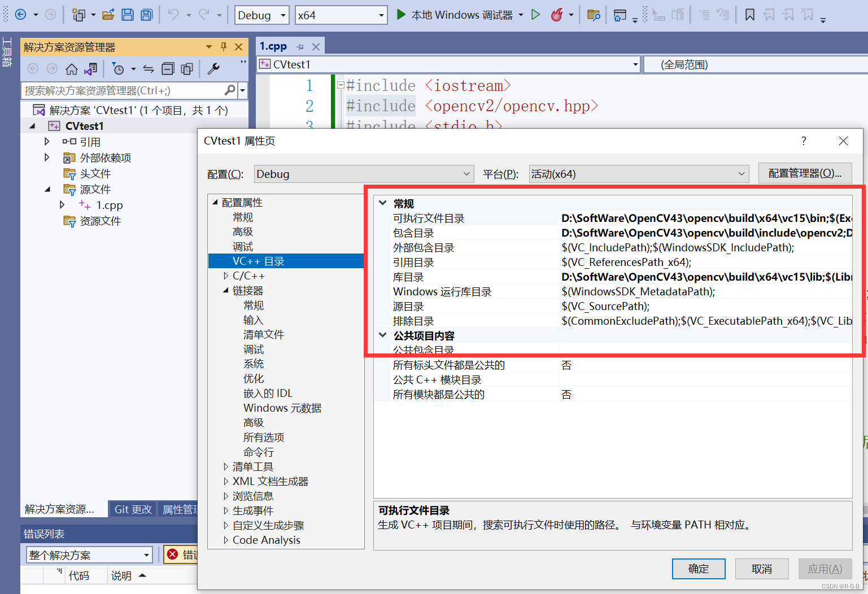Switch to the Git 更改 tab
Screen dimensions: 868x594
click(132, 509)
